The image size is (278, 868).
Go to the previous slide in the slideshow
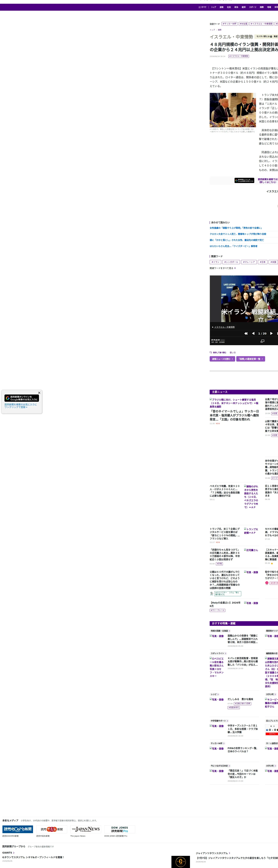click(x=253, y=333)
